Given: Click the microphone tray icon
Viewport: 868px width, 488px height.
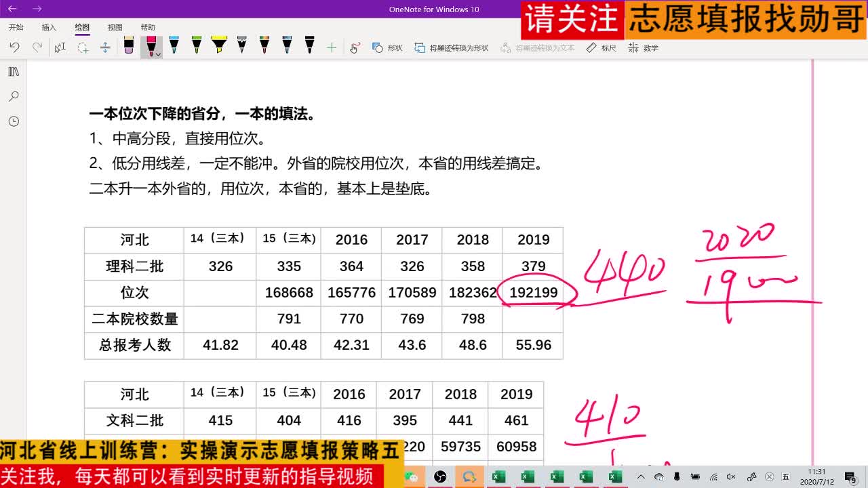Looking at the screenshot, I should tap(677, 477).
